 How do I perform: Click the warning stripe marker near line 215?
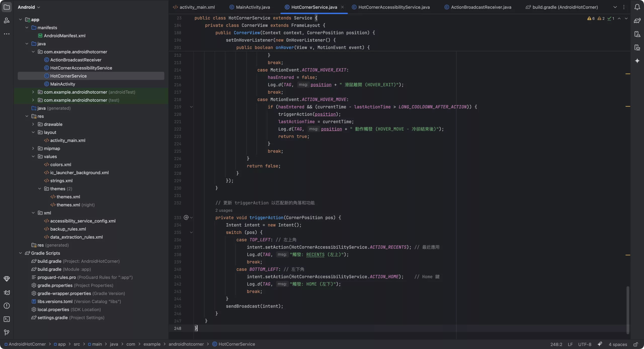click(x=628, y=74)
